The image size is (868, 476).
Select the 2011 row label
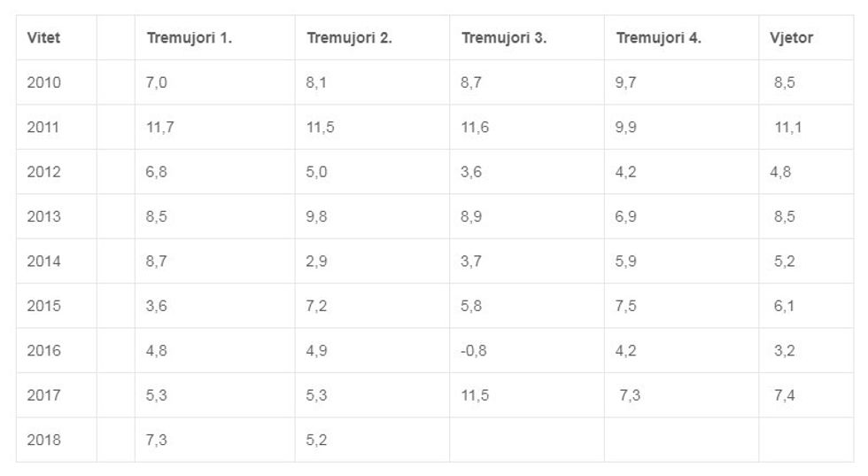pyautogui.click(x=43, y=128)
